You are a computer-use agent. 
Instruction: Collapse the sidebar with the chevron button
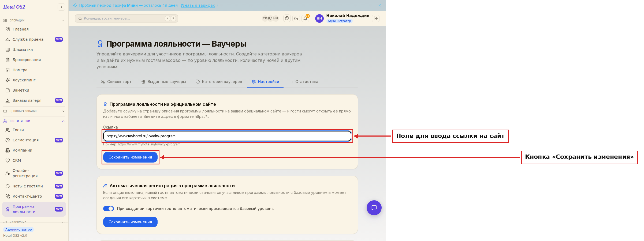(x=61, y=7)
